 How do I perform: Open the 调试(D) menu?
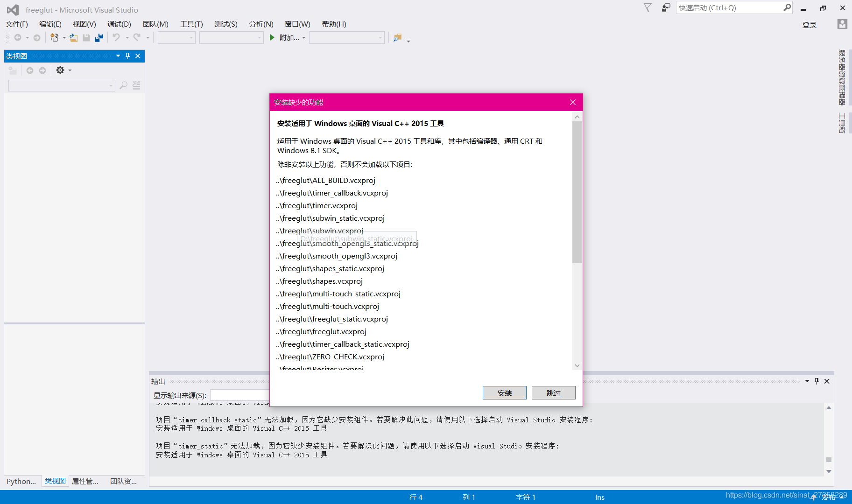pos(119,24)
